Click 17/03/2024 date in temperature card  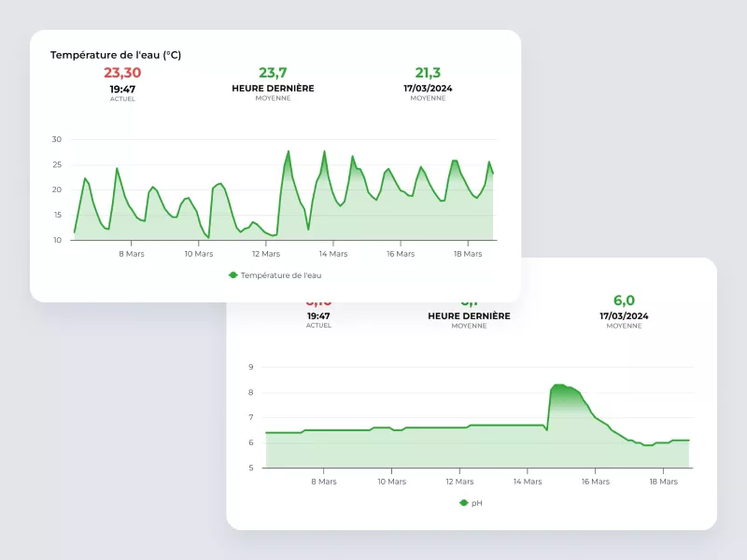click(x=428, y=88)
